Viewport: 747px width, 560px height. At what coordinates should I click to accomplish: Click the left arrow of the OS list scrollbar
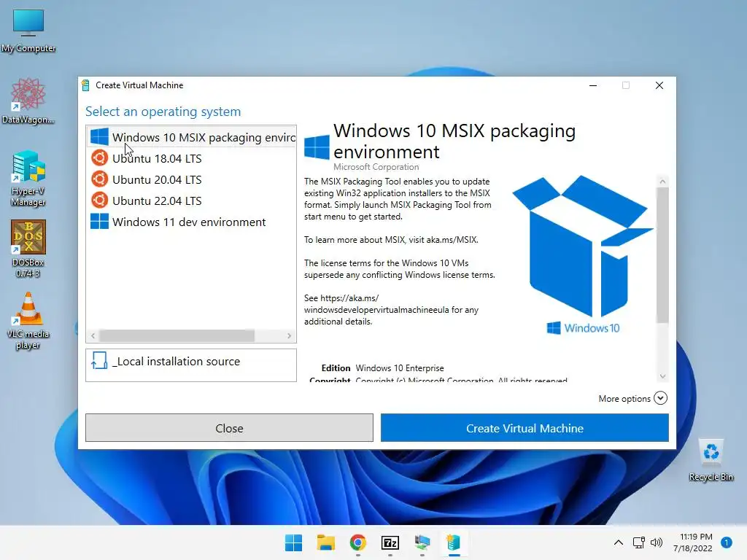(x=93, y=335)
